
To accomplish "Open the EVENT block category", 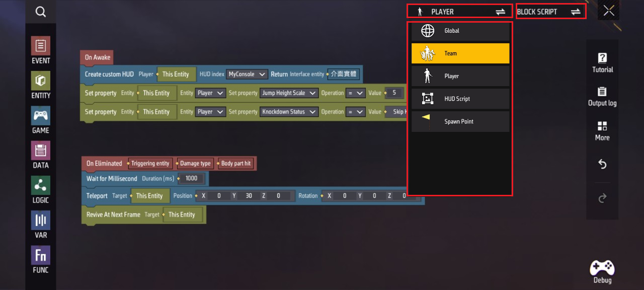I will pyautogui.click(x=41, y=50).
